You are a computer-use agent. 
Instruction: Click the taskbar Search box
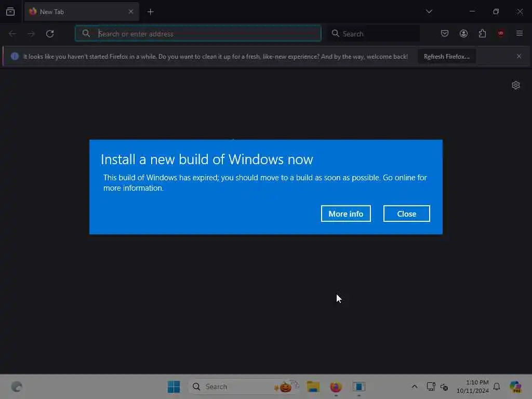click(x=244, y=387)
